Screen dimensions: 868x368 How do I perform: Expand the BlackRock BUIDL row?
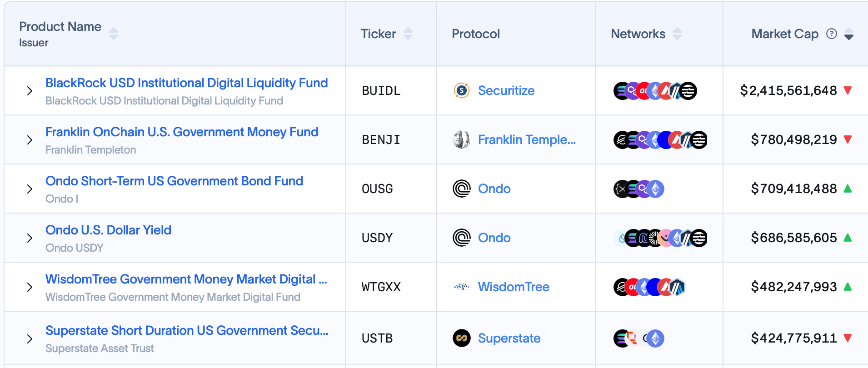[30, 91]
